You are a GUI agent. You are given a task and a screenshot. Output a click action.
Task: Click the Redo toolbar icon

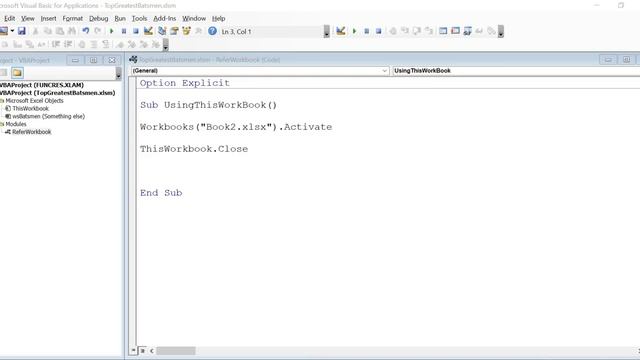click(x=98, y=31)
